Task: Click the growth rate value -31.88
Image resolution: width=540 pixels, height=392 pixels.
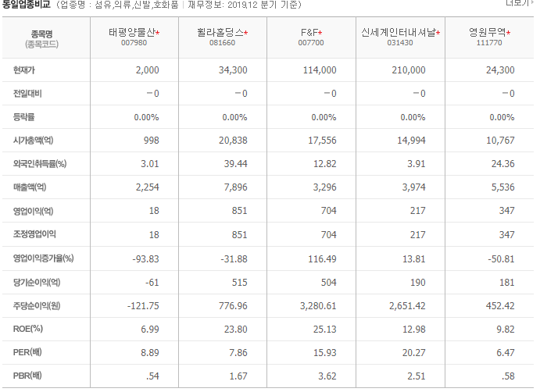Action: pos(234,258)
